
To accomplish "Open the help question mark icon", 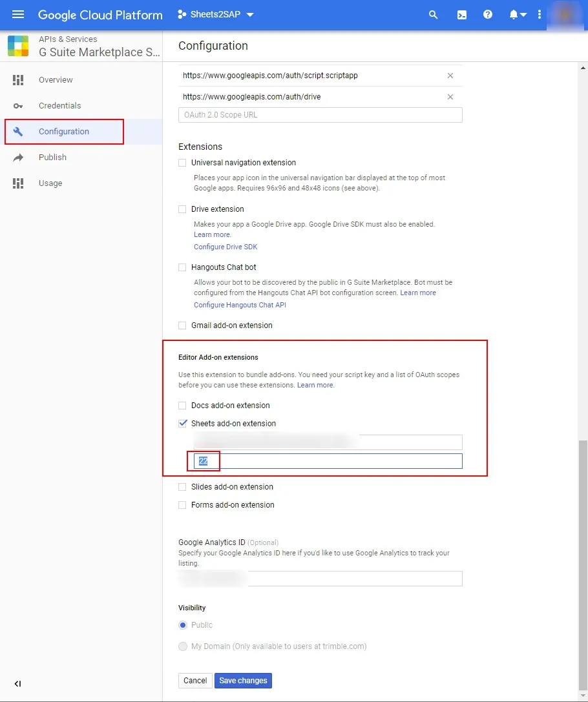I will click(488, 14).
